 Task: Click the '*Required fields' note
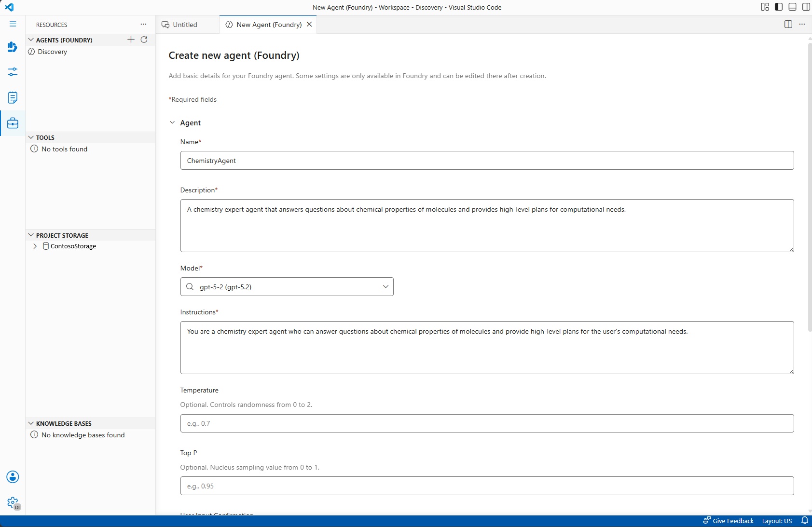(193, 99)
